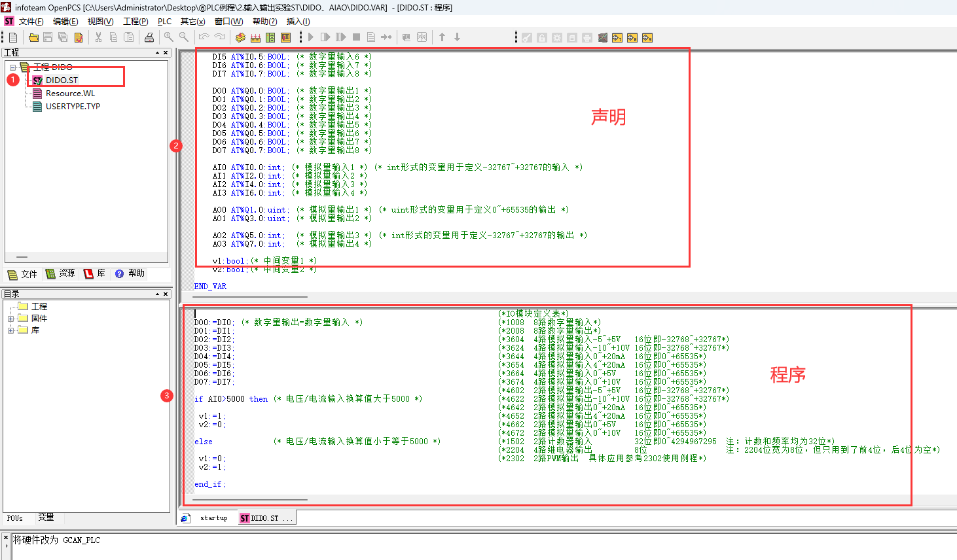Expand the 库 folder in catalog

[11, 330]
